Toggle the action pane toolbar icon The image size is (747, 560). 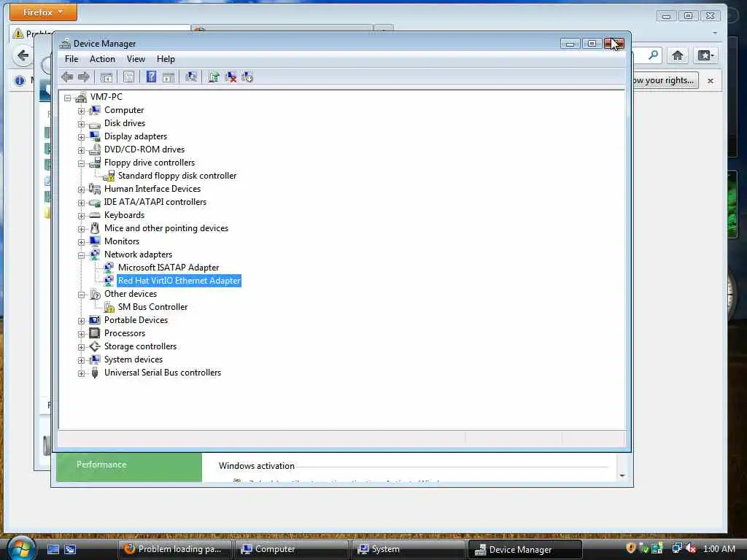pos(169,77)
